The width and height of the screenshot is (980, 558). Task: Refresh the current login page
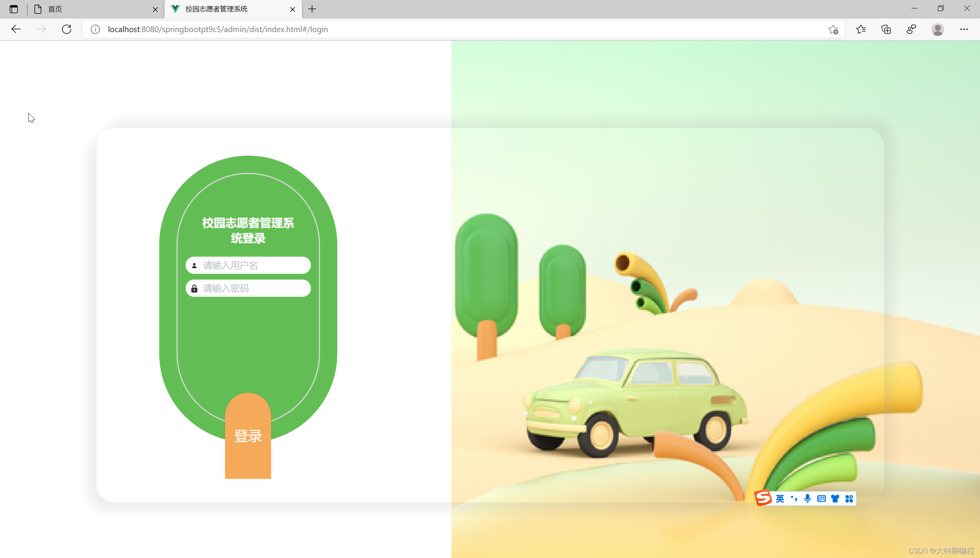click(x=67, y=29)
